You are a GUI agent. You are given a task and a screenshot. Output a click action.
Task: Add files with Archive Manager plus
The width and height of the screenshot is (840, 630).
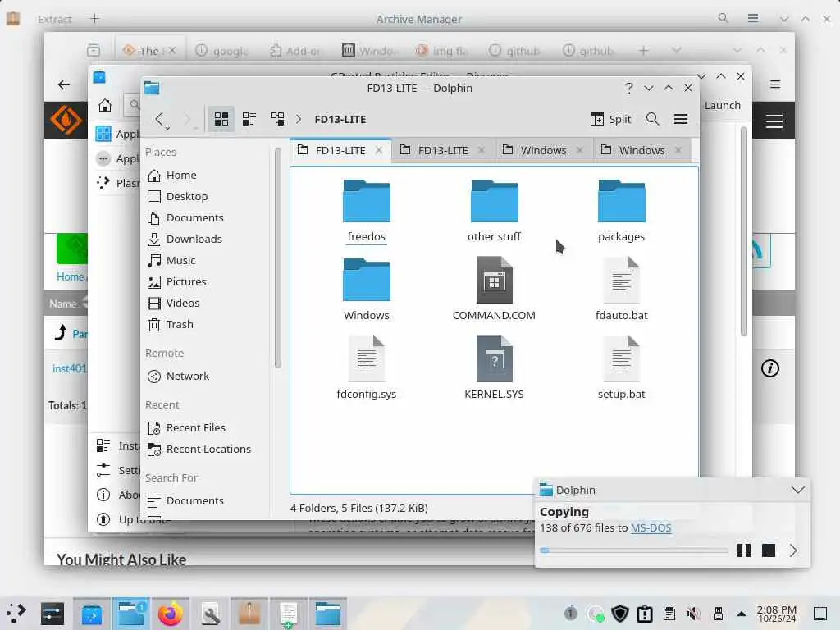tap(94, 19)
